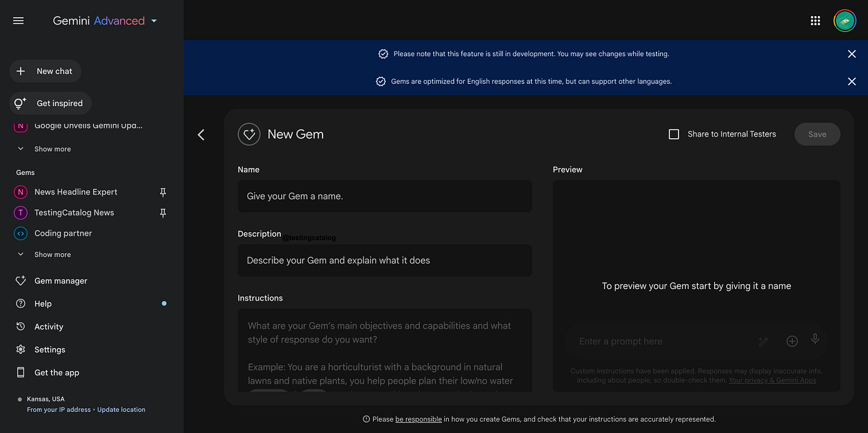The width and height of the screenshot is (868, 433).
Task: Click the Get inspired button
Action: pyautogui.click(x=50, y=103)
